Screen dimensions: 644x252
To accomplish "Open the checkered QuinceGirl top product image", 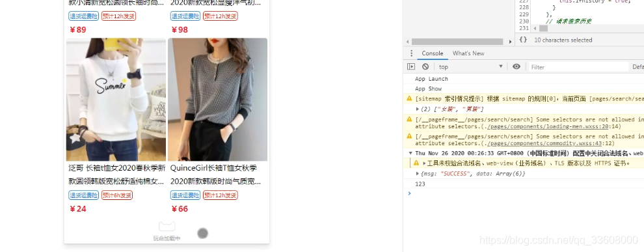I will pos(217,100).
